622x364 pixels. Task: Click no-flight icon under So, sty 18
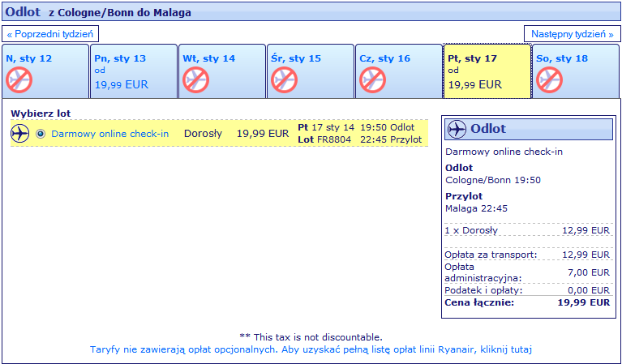[549, 80]
